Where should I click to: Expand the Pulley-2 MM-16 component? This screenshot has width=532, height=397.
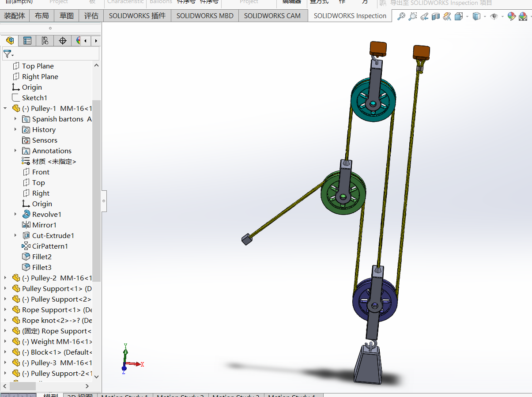[5, 278]
